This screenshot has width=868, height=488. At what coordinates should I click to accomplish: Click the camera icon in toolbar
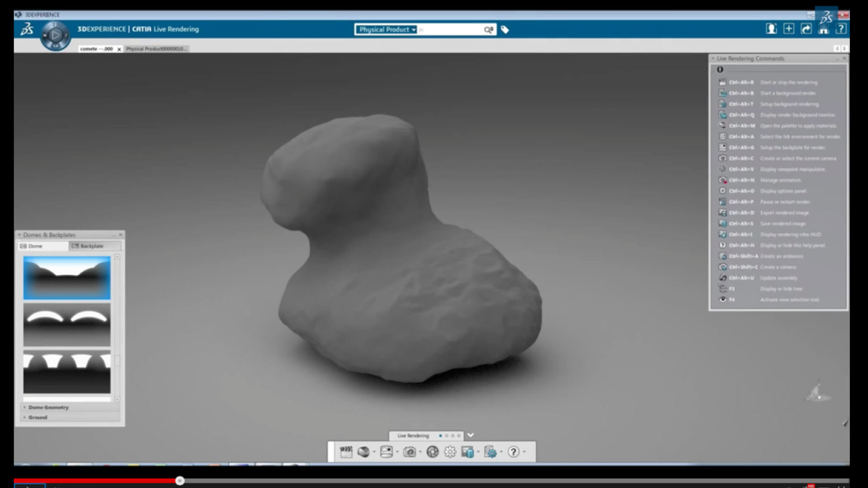tap(410, 452)
